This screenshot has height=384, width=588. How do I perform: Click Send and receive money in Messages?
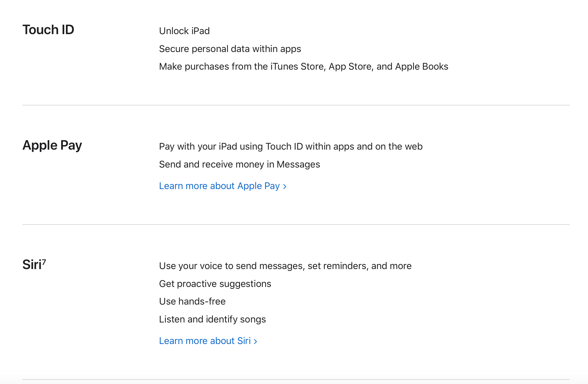(x=239, y=164)
